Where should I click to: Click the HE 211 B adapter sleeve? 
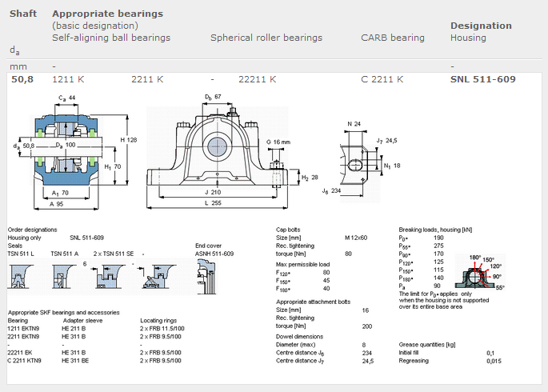74,329
